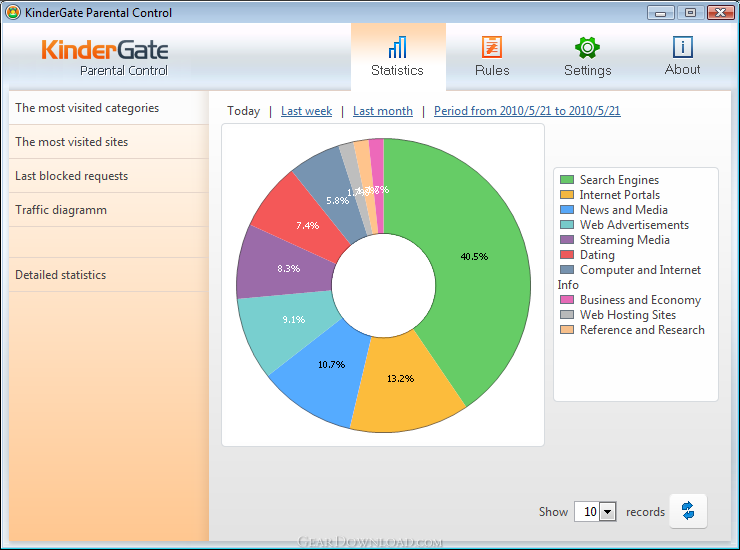The image size is (740, 550).
Task: Click the News and Media legend label
Action: [x=624, y=210]
